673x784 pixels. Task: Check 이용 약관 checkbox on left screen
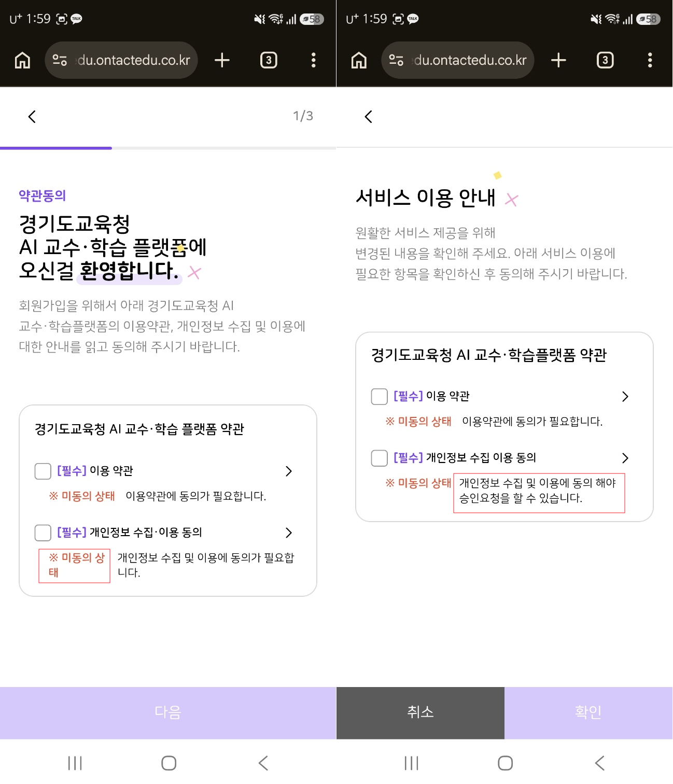43,471
